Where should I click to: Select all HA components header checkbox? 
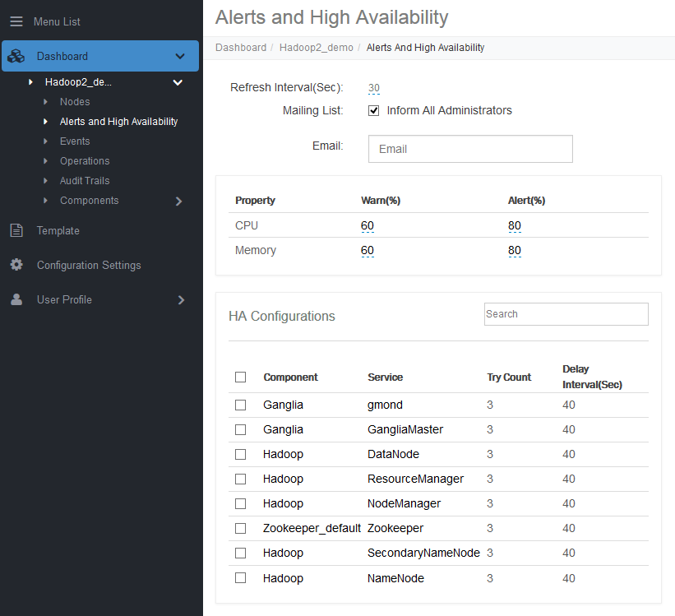240,377
